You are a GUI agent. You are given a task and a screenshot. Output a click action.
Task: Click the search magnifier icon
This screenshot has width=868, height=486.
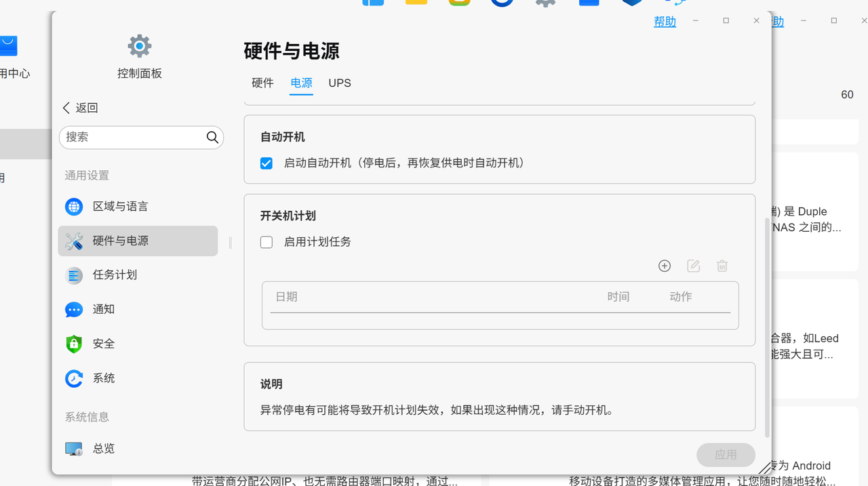tap(212, 138)
